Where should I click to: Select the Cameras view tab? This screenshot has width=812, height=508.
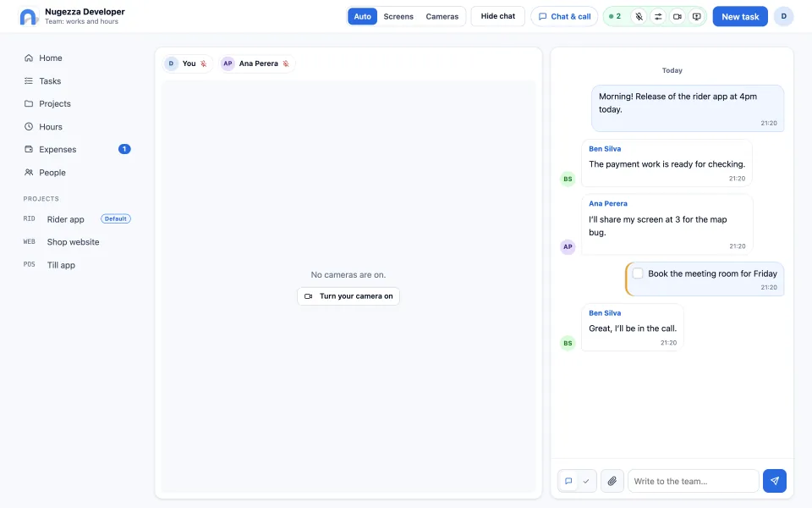coord(442,17)
